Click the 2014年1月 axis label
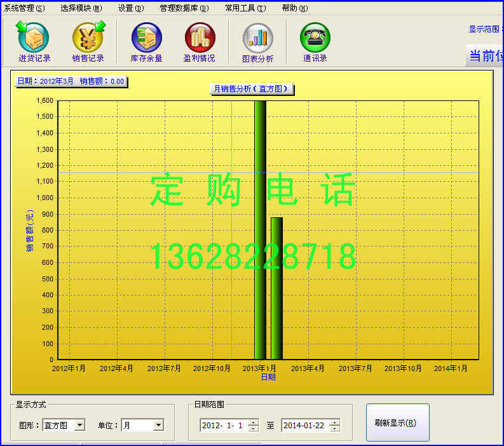This screenshot has width=504, height=446. pos(451,368)
